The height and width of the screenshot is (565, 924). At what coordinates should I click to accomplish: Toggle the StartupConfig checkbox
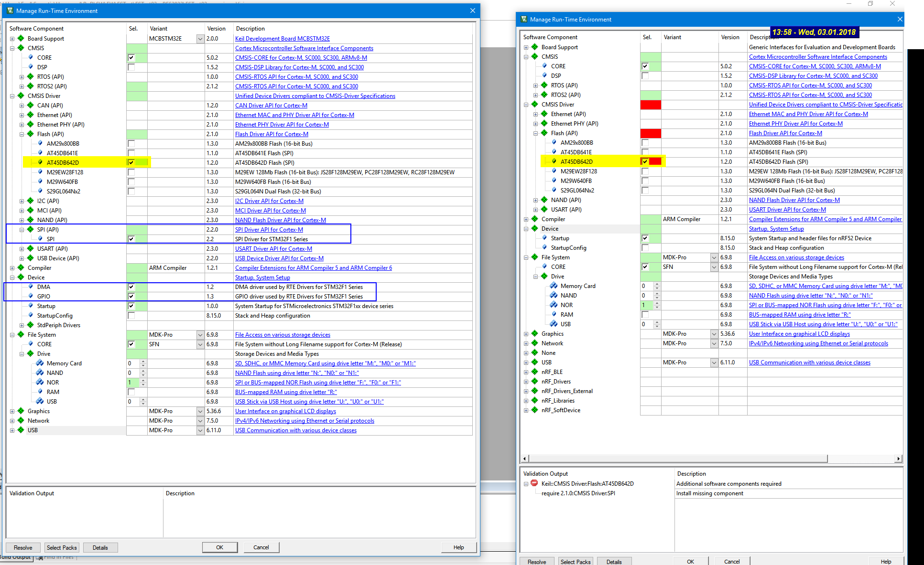[131, 315]
